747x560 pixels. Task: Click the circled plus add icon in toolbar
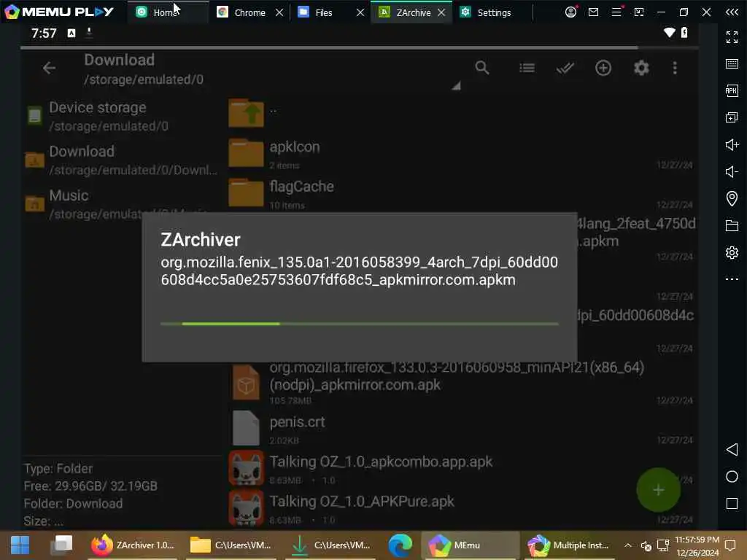(603, 68)
